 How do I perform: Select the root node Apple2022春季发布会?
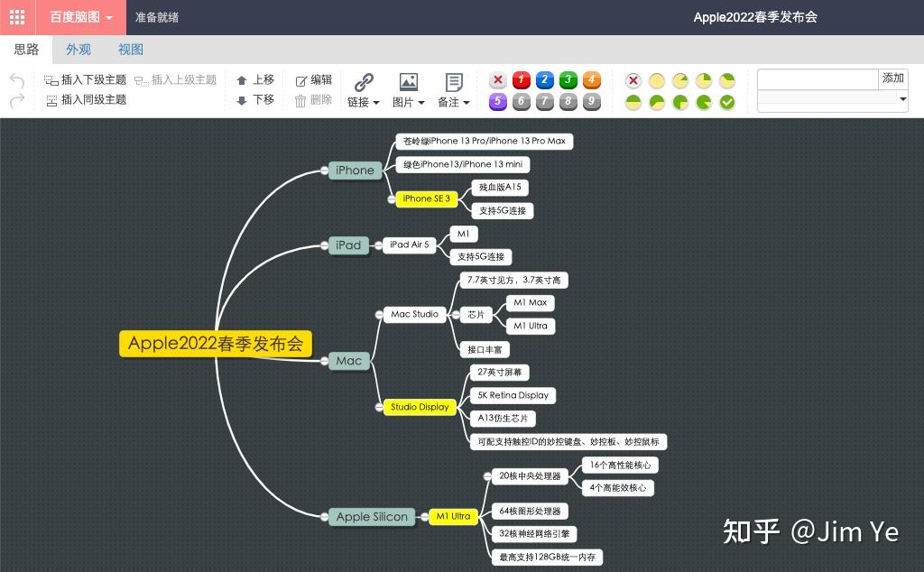(x=216, y=344)
